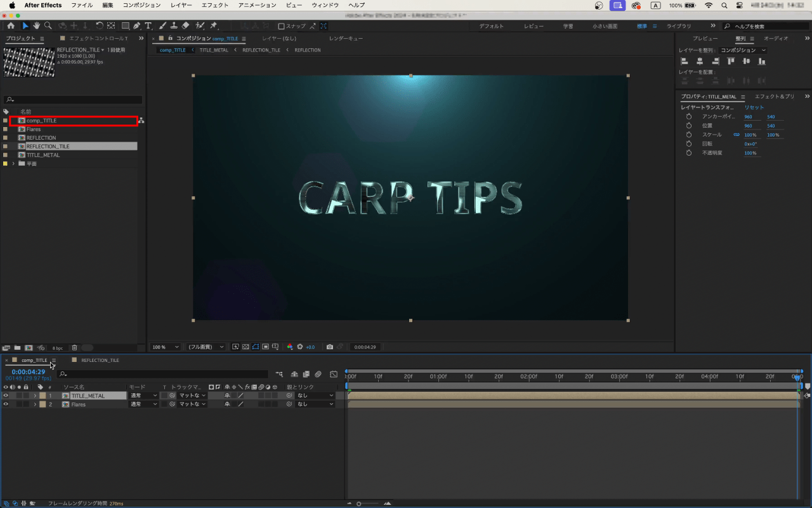Toggle stopwatch for アンカーポイント property
Viewport: 812px width, 508px height.
688,117
